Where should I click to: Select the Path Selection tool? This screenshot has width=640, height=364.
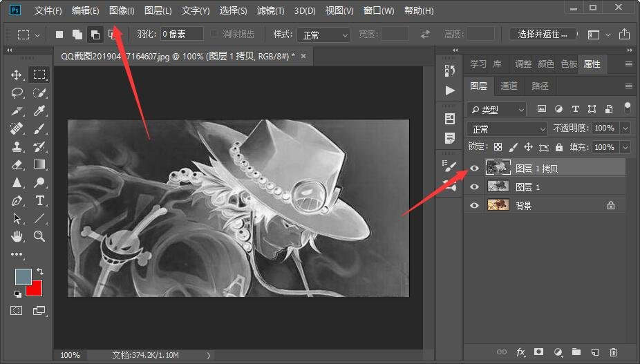point(17,218)
